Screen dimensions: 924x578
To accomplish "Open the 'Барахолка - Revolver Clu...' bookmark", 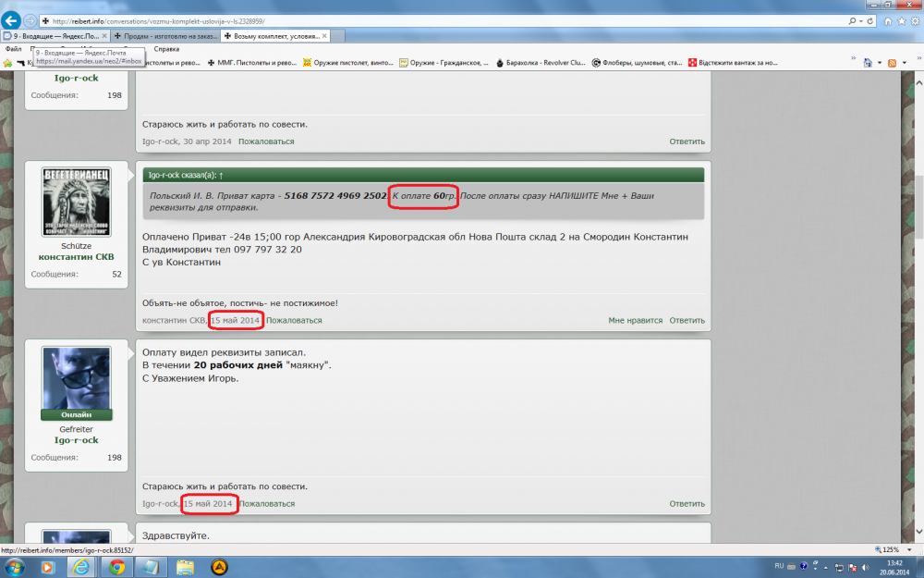I will [541, 63].
